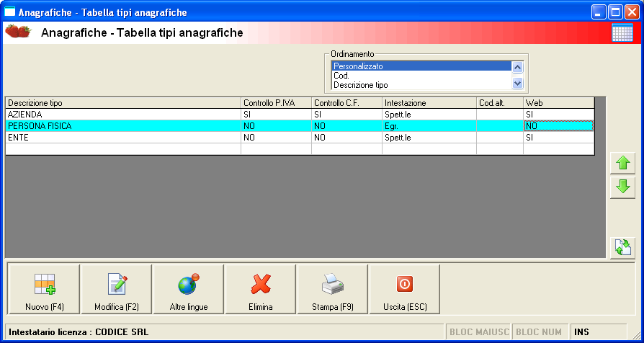
Task: Click PERSONA FISICA Web NO cell
Action: coord(559,126)
